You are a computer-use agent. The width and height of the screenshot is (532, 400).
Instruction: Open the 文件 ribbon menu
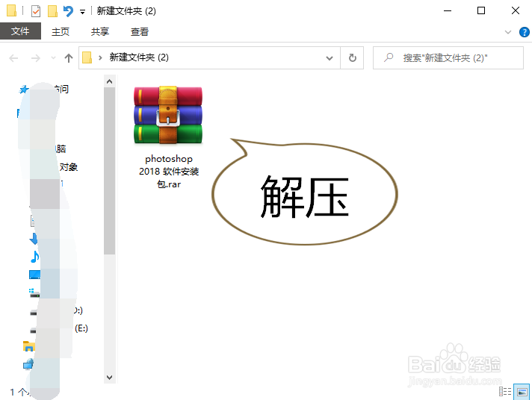[x=20, y=31]
